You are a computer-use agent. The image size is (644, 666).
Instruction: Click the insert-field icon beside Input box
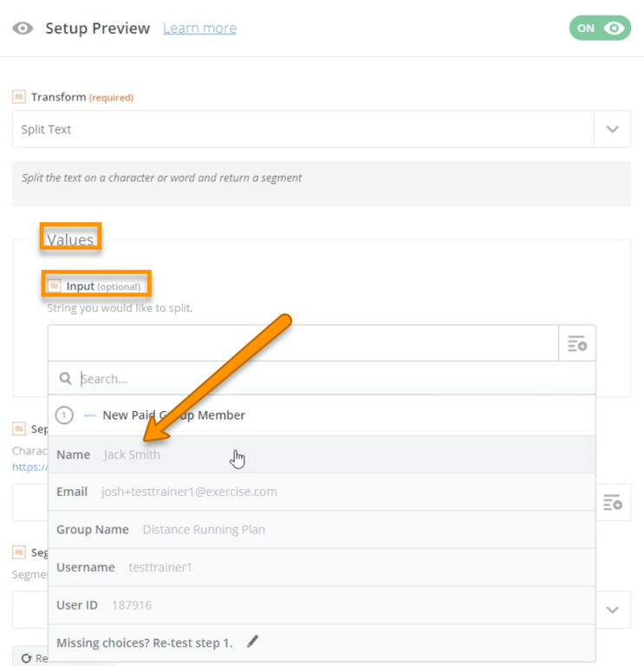pyautogui.click(x=577, y=343)
